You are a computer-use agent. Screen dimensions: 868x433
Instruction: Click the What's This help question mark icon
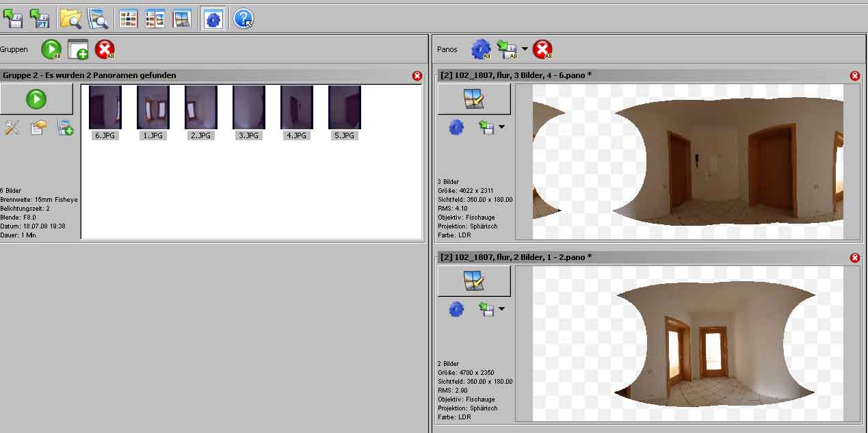pyautogui.click(x=244, y=18)
